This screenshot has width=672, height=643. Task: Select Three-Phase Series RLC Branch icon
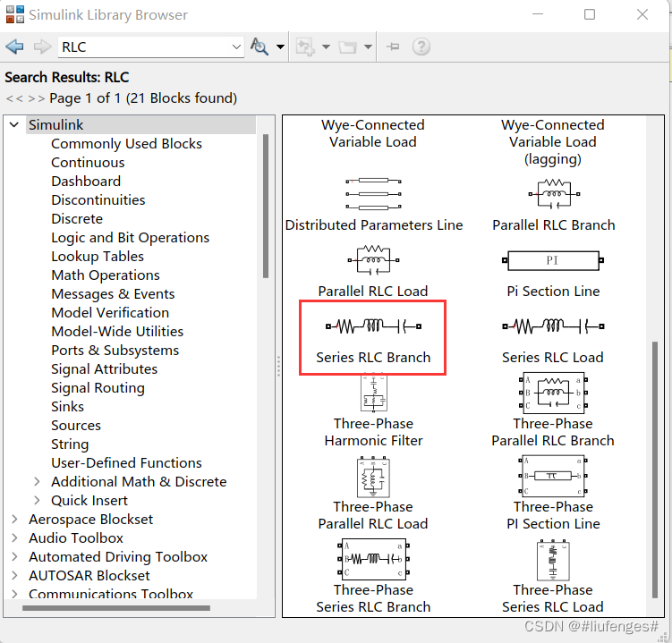click(373, 559)
